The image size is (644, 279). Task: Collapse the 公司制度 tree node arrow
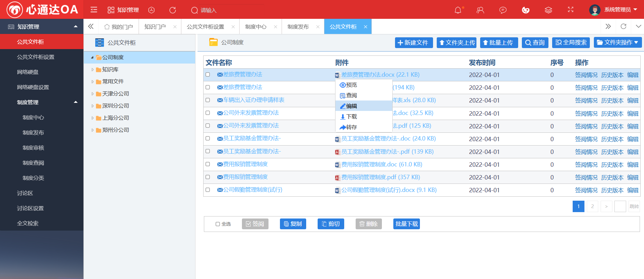click(92, 57)
